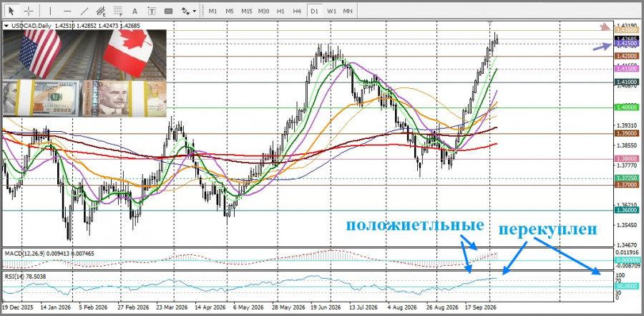
Task: Click the 14 Apr 2026 date label
Action: coord(210,307)
